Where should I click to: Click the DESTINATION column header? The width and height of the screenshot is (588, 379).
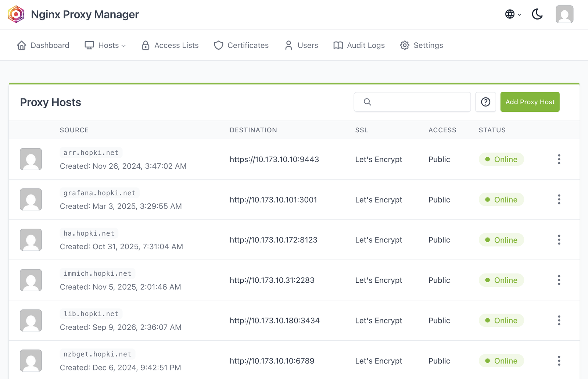253,130
